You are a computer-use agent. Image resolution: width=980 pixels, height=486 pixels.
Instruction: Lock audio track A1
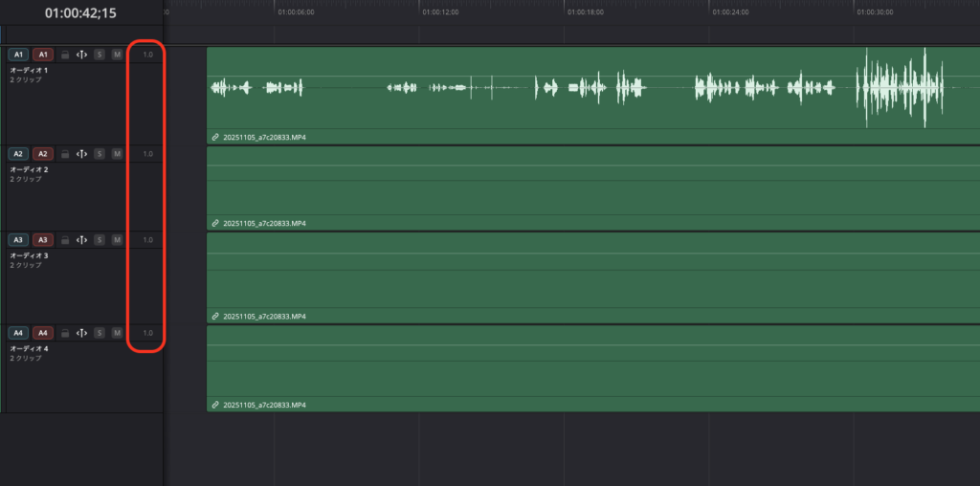[x=65, y=55]
